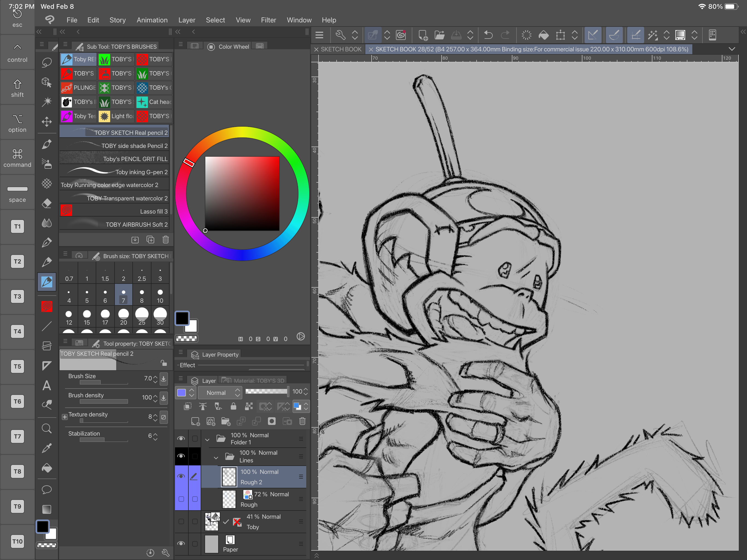This screenshot has width=747, height=560.
Task: Select the Fill bucket tool in the tool palette
Action: coord(46,468)
